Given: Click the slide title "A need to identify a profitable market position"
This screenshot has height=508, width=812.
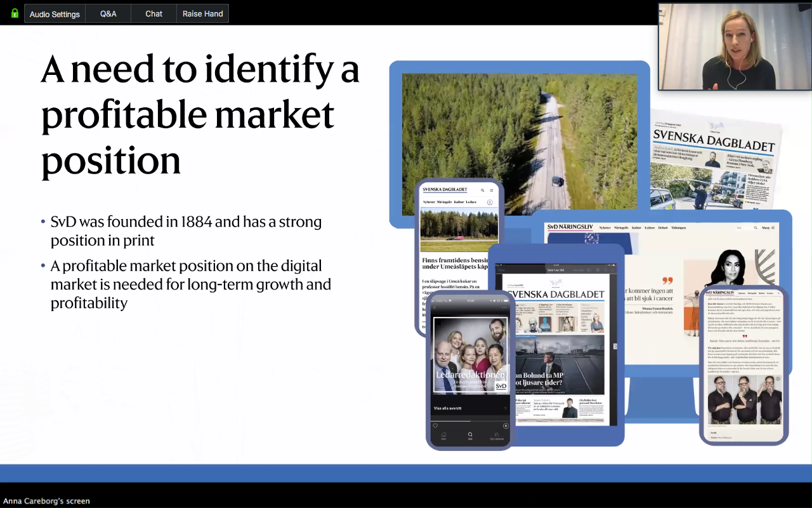Looking at the screenshot, I should tap(200, 115).
